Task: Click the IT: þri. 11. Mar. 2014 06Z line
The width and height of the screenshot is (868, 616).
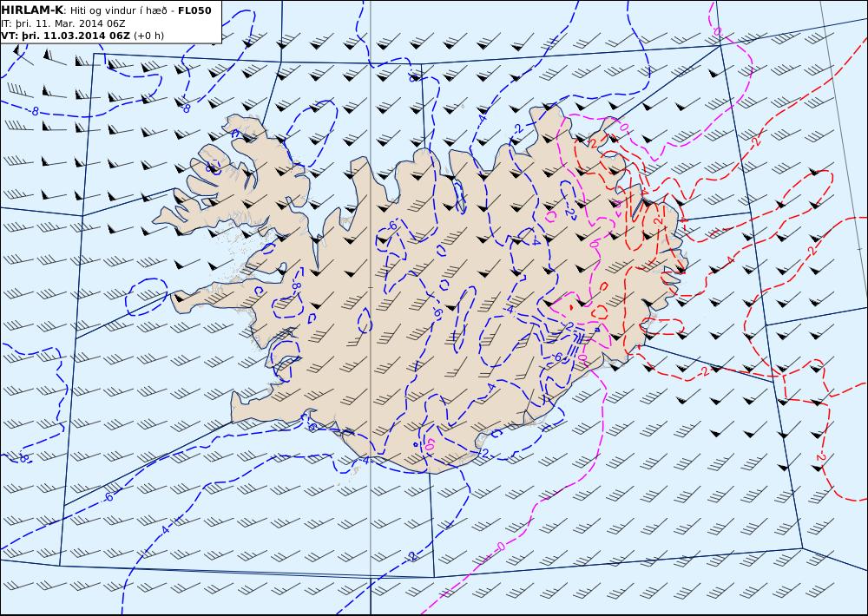Action: tap(63, 23)
